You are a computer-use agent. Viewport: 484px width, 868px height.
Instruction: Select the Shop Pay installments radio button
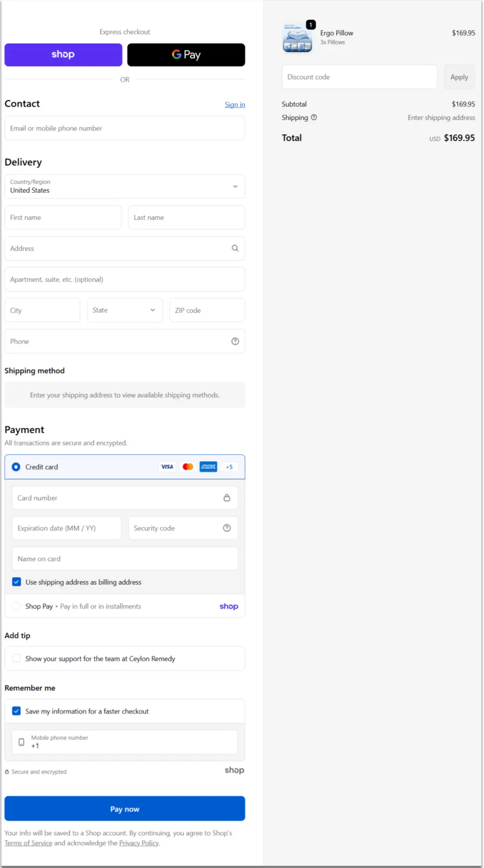tap(16, 606)
